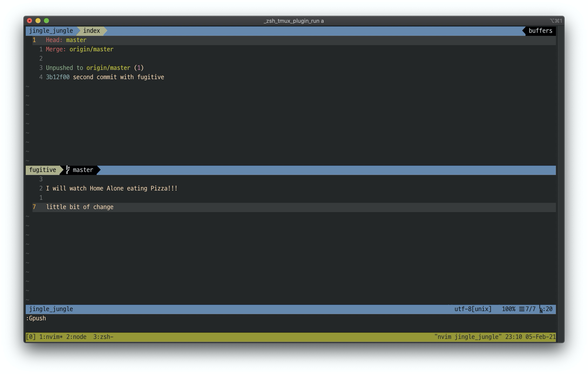Click the 100% position indicator

pyautogui.click(x=508, y=309)
